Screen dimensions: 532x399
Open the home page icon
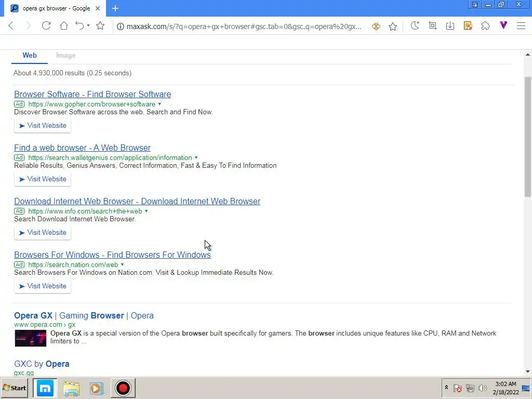point(64,26)
